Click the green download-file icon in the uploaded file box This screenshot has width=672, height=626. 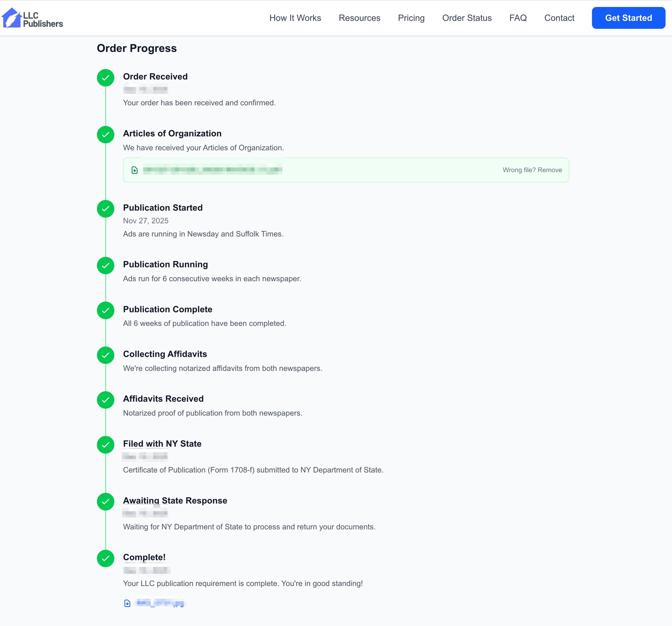(135, 170)
